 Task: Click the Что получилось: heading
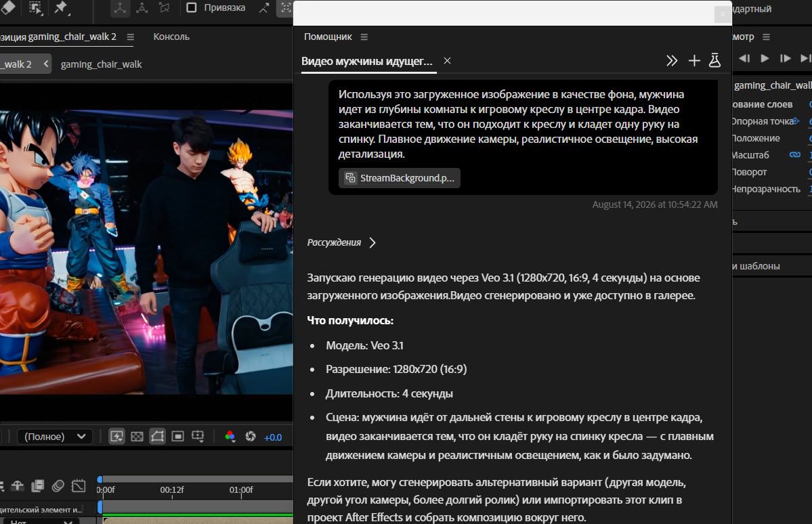(350, 320)
